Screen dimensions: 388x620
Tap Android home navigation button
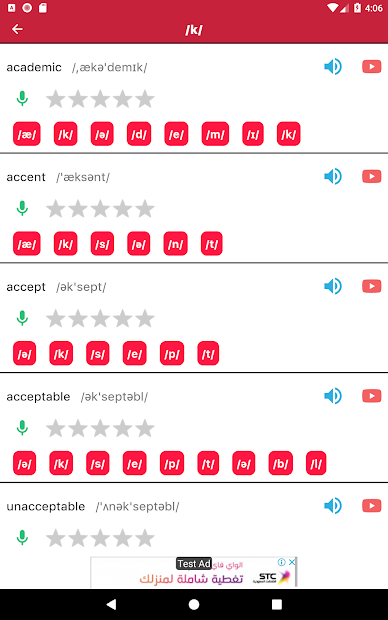click(x=194, y=604)
